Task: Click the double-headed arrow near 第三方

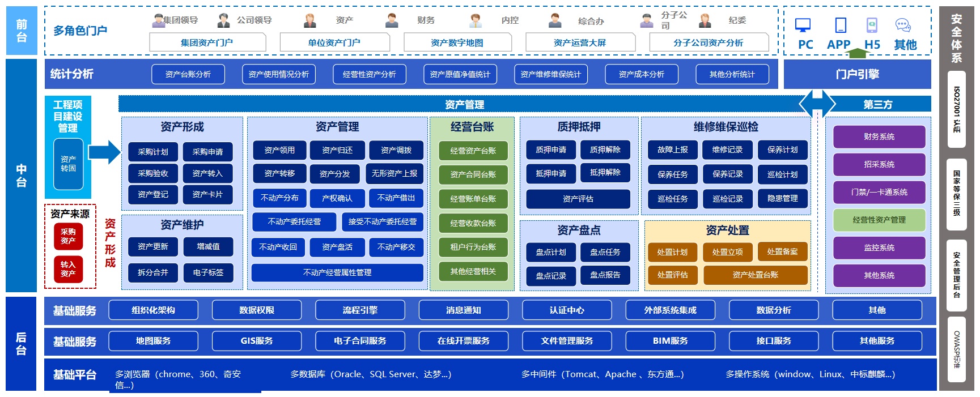Action: tap(817, 104)
